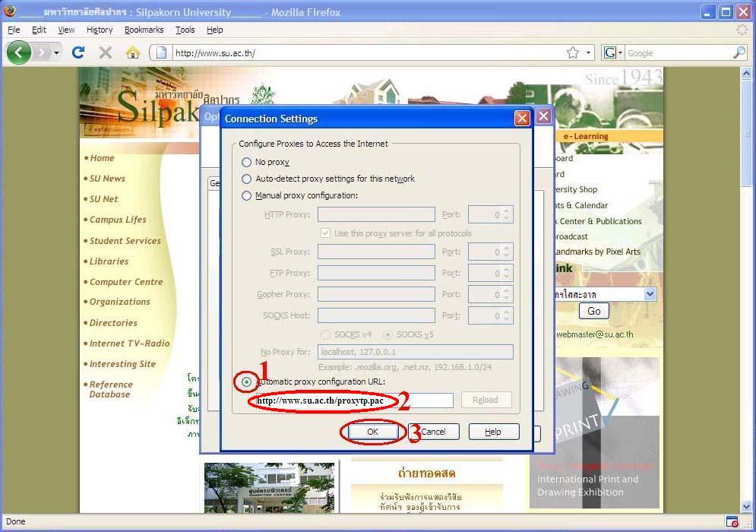Click the webmaster@su.ac.th email link

[x=594, y=334]
